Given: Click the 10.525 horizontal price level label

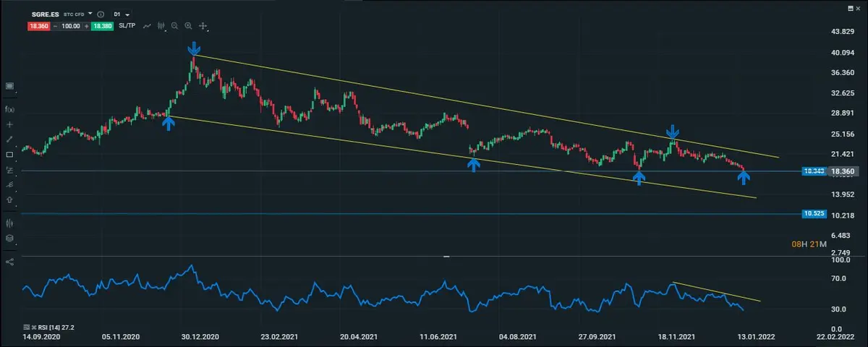Looking at the screenshot, I should (x=814, y=214).
